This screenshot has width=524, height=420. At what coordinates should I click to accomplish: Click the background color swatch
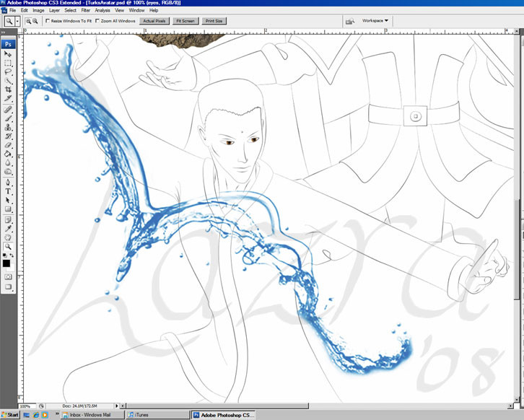pyautogui.click(x=12, y=268)
